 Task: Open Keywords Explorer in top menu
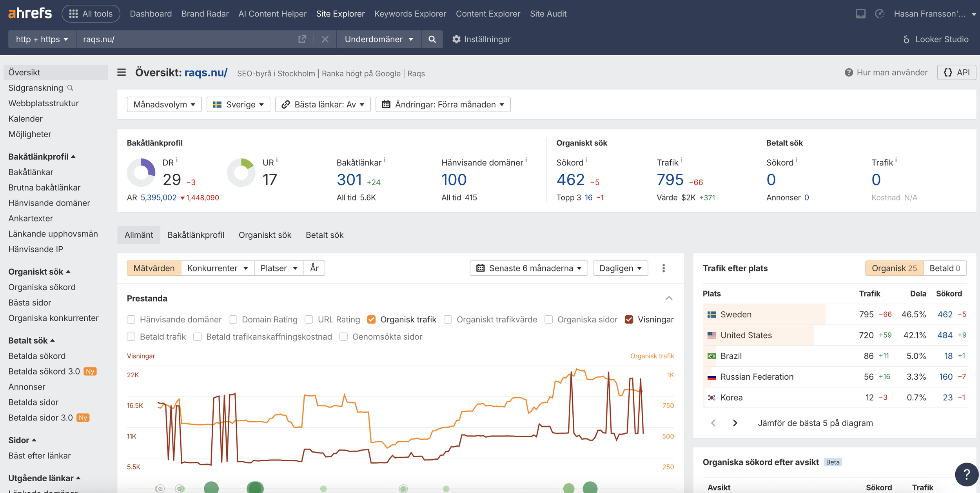point(410,14)
